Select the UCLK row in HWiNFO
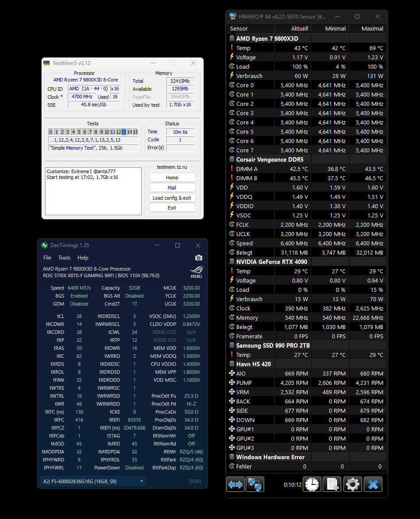This screenshot has width=420, height=519. click(307, 234)
